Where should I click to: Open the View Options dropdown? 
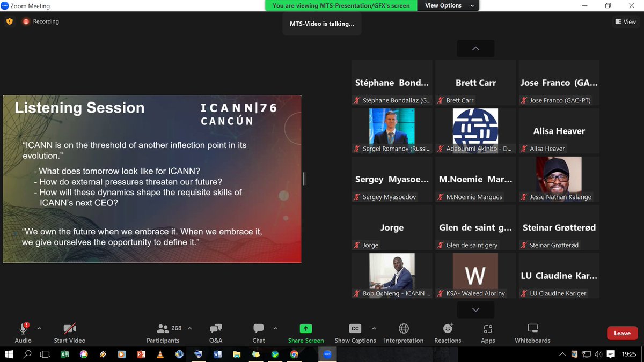449,5
